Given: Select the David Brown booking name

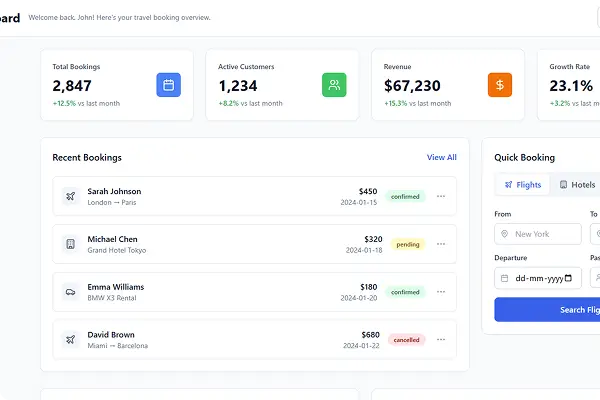Looking at the screenshot, I should (x=111, y=335).
